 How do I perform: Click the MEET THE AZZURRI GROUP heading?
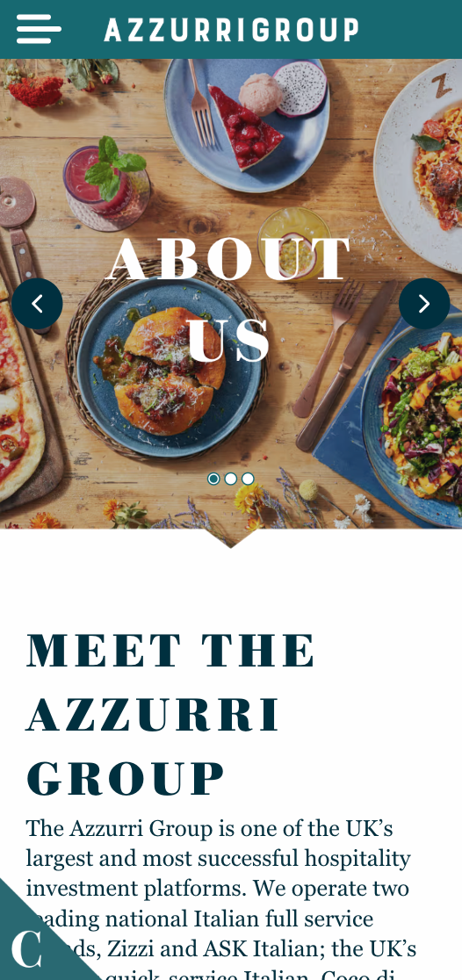pyautogui.click(x=170, y=715)
